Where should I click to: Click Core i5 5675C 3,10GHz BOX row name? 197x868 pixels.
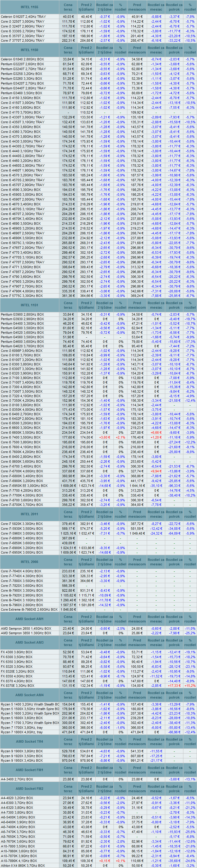point(21,243)
